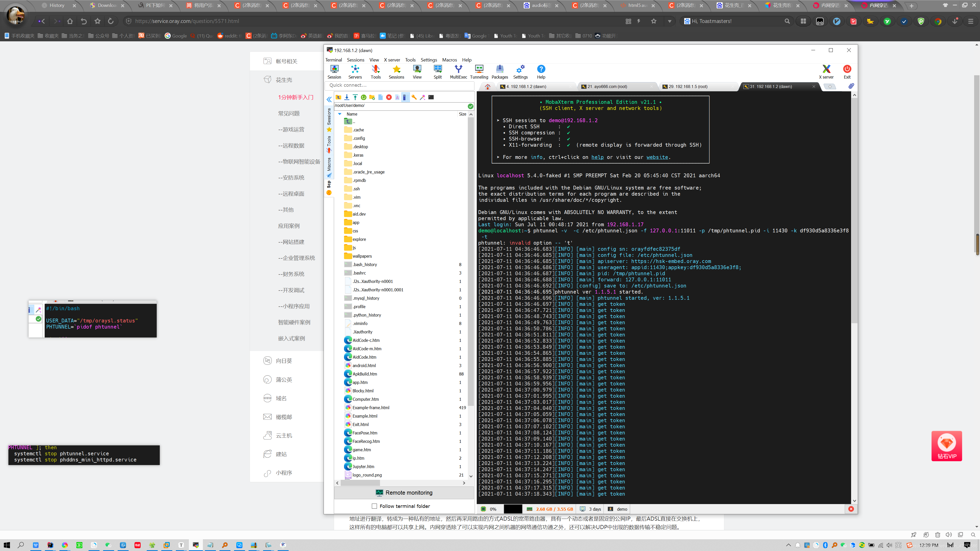Click the Quick connect field
The image size is (980, 551).
point(399,85)
